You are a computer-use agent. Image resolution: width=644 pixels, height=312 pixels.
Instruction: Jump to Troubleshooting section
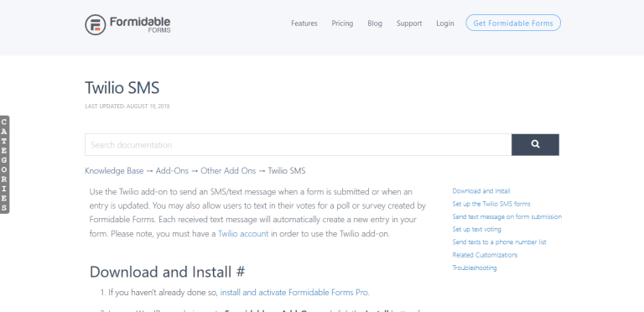[475, 268]
